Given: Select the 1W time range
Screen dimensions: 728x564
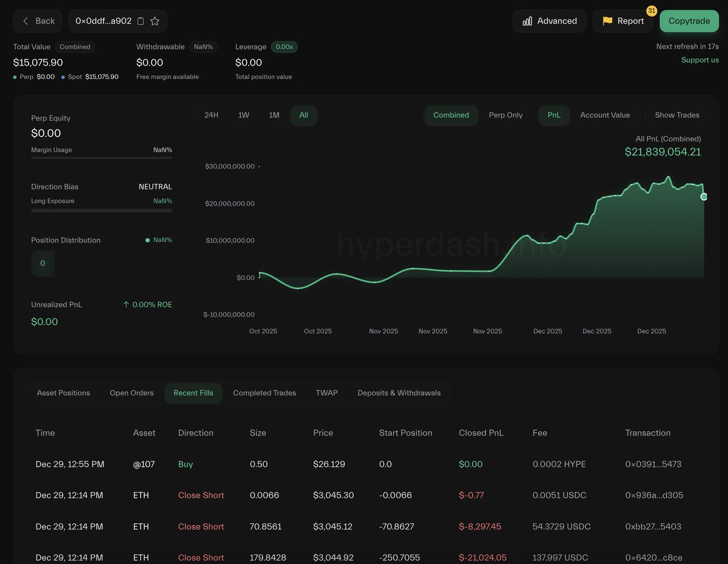Looking at the screenshot, I should (243, 115).
